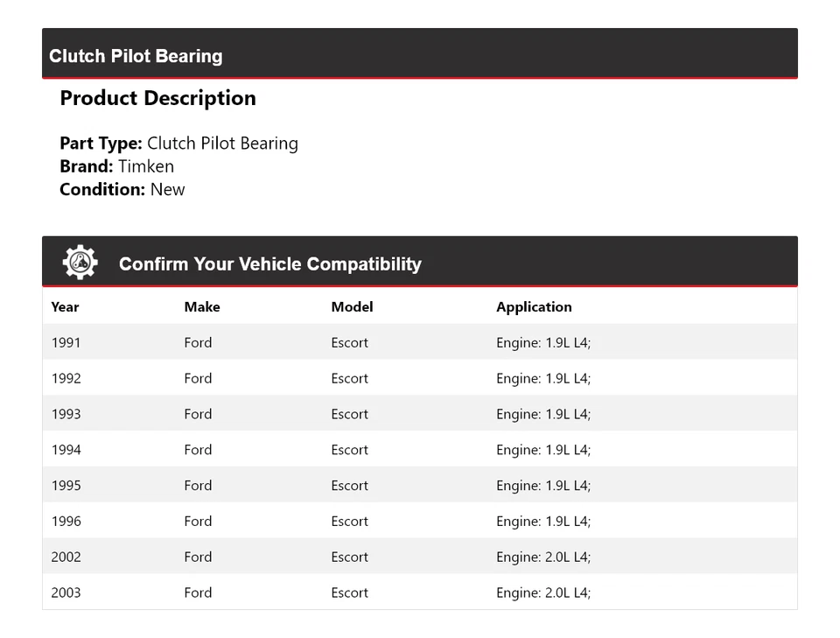Click the Model column header
This screenshot has width=840, height=638.
[x=352, y=307]
